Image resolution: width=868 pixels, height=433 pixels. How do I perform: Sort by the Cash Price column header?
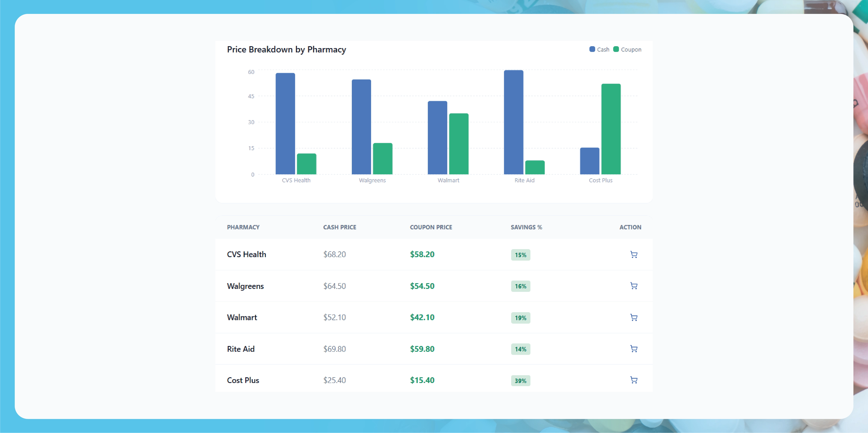[340, 227]
